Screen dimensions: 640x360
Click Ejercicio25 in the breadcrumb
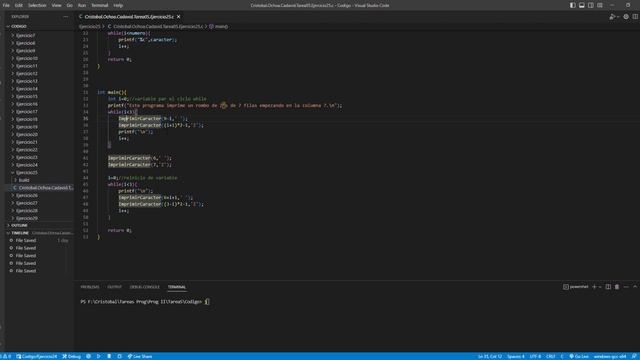pos(89,27)
